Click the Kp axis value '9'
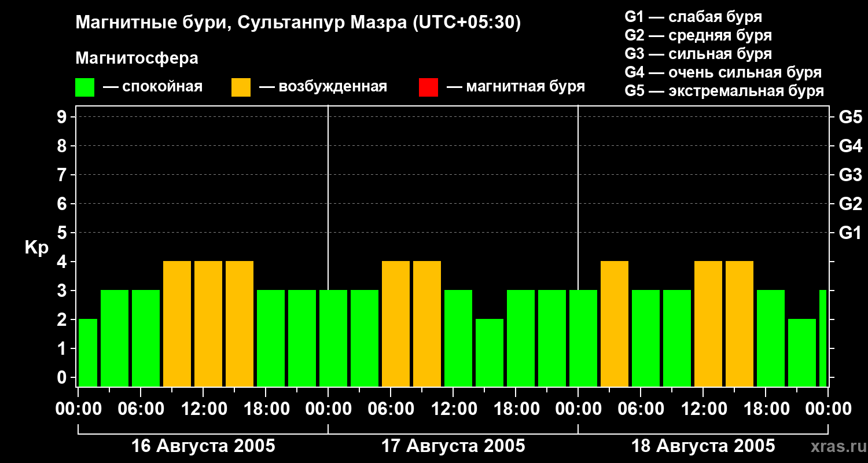This screenshot has width=868, height=463. (63, 117)
